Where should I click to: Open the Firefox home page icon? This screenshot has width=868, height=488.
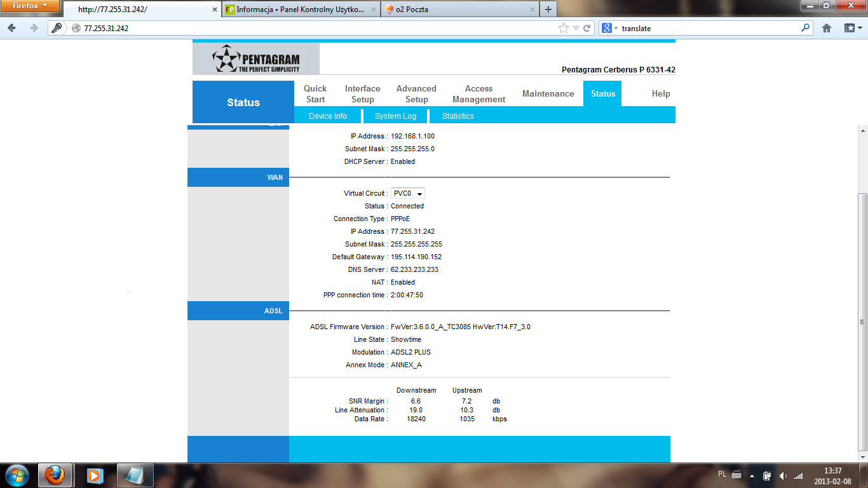click(x=827, y=28)
